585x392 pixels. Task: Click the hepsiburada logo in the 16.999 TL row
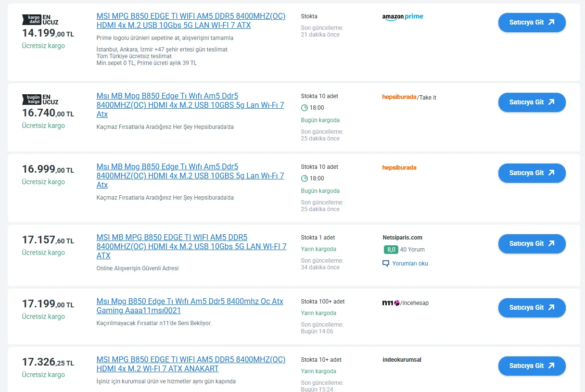click(399, 167)
